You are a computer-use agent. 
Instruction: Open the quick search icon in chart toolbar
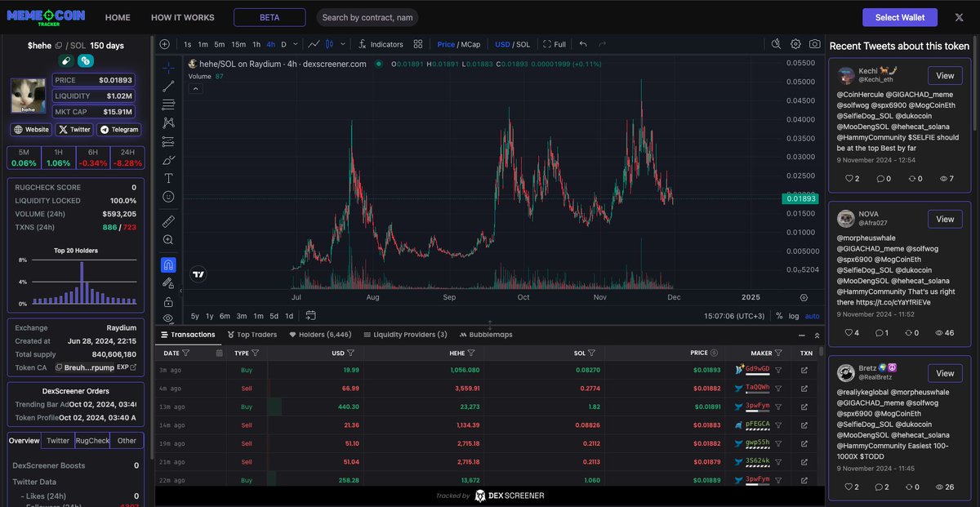point(775,44)
